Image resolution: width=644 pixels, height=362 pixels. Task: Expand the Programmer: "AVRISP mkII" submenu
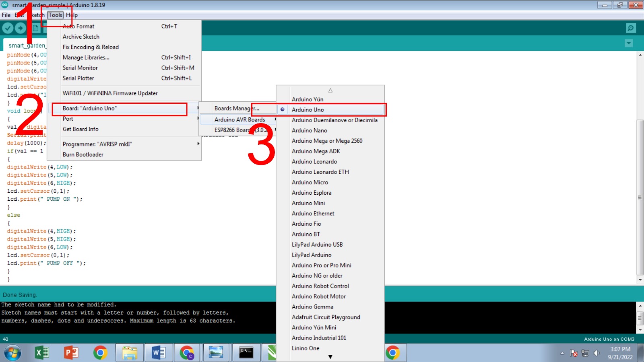coord(125,144)
